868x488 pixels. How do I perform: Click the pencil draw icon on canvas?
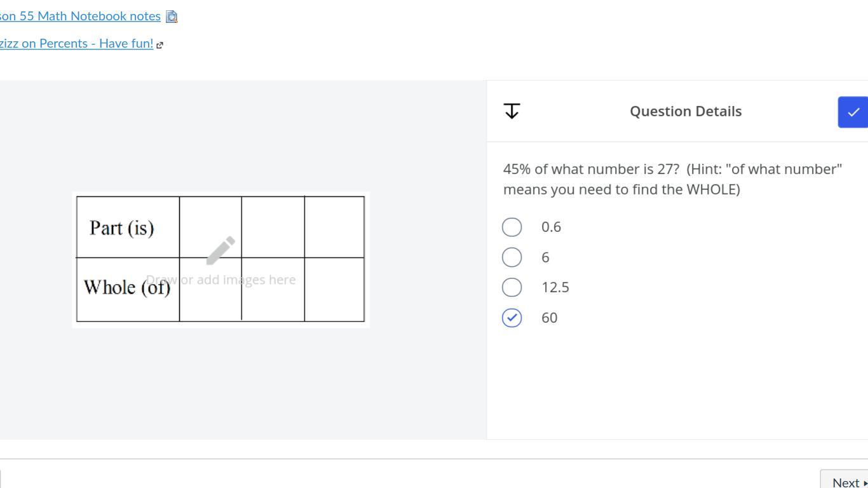(220, 250)
